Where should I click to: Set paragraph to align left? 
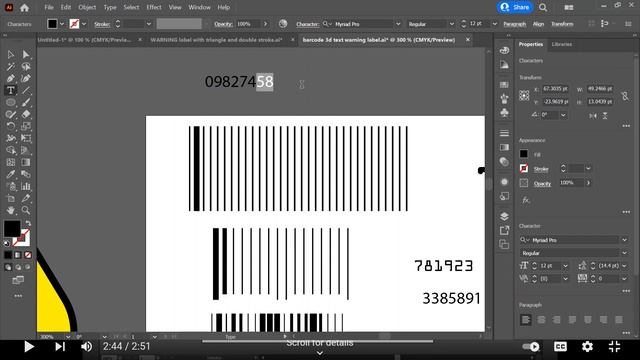tap(526, 320)
